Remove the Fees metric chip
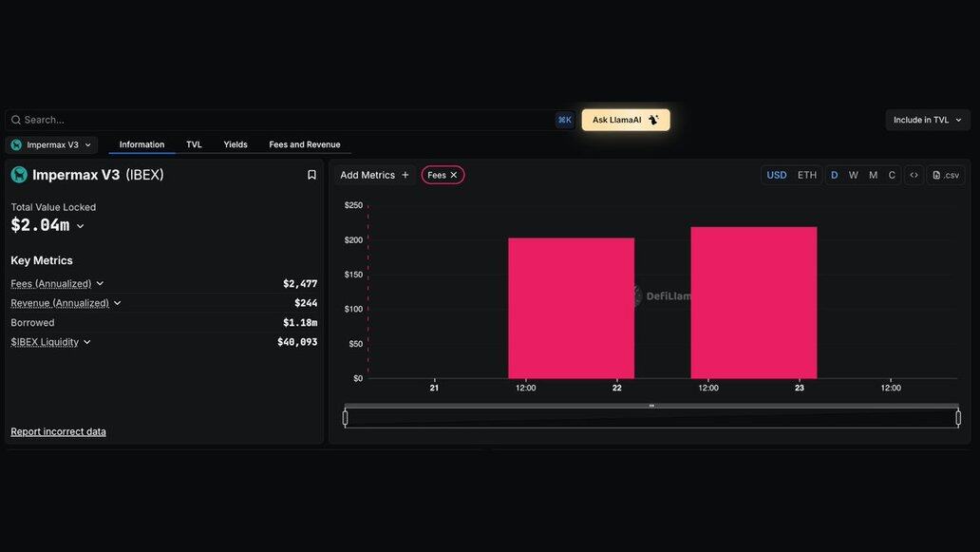The height and width of the screenshot is (552, 980). point(454,175)
